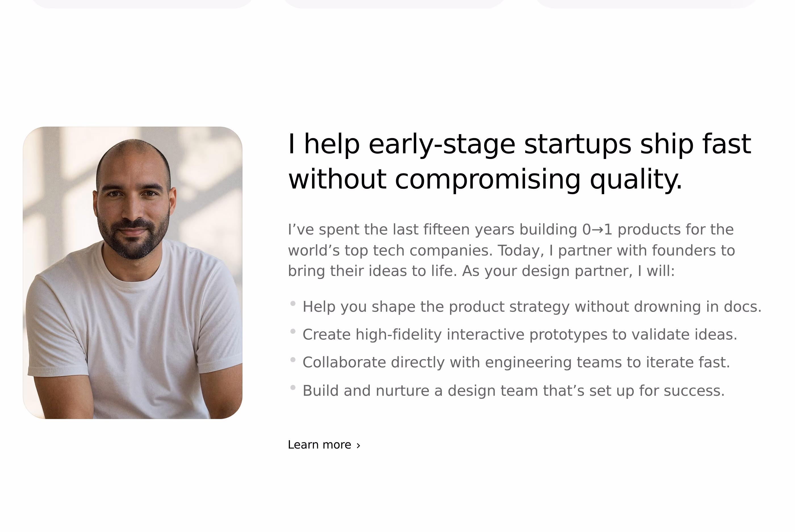Select the bullet about high-fidelity interactive prototypes
The image size is (795, 532).
click(520, 334)
